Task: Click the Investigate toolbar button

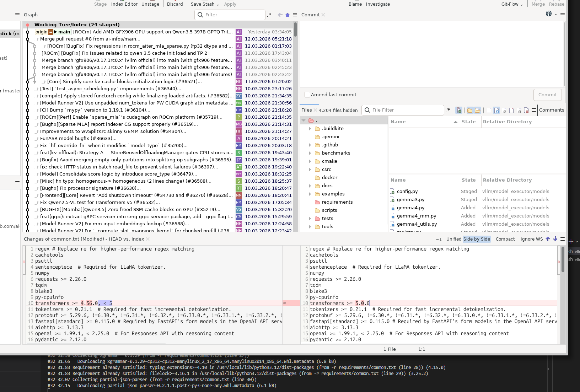Action: (x=378, y=4)
